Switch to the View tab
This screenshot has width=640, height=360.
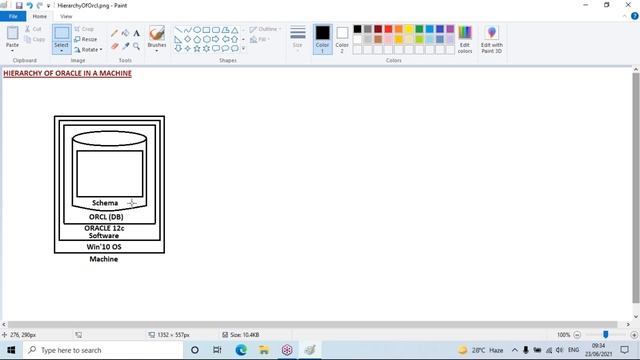[x=66, y=16]
